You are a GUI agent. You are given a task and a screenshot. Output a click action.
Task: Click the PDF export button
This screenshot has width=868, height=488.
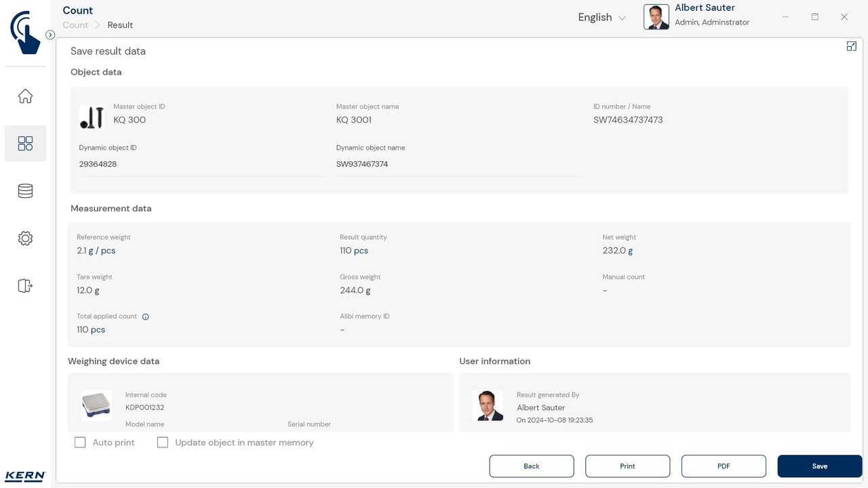724,466
